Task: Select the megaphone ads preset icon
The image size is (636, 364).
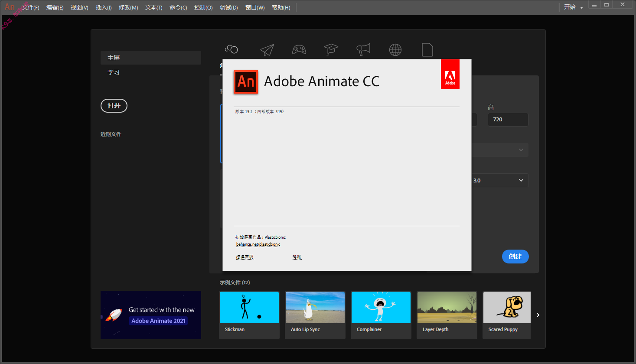Action: click(363, 50)
